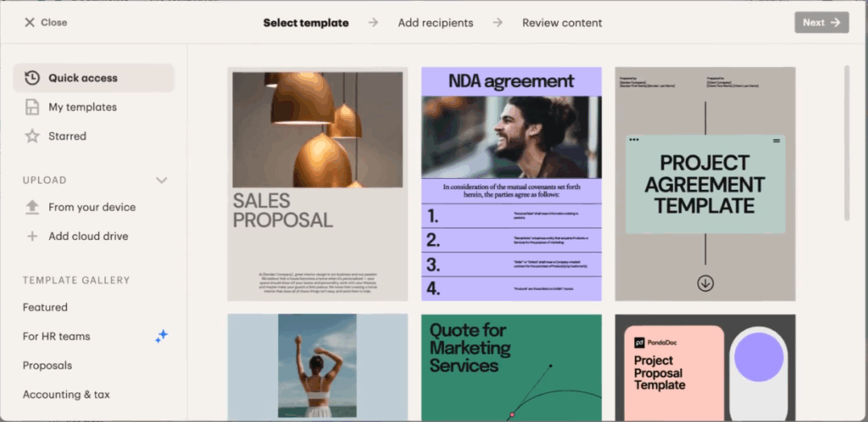This screenshot has height=422, width=868.
Task: Go to the Review content step
Action: (x=562, y=23)
